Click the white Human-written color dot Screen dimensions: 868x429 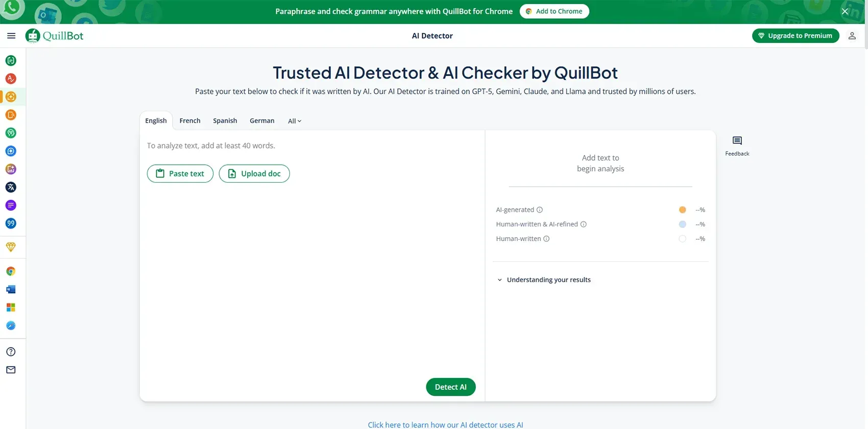point(683,239)
